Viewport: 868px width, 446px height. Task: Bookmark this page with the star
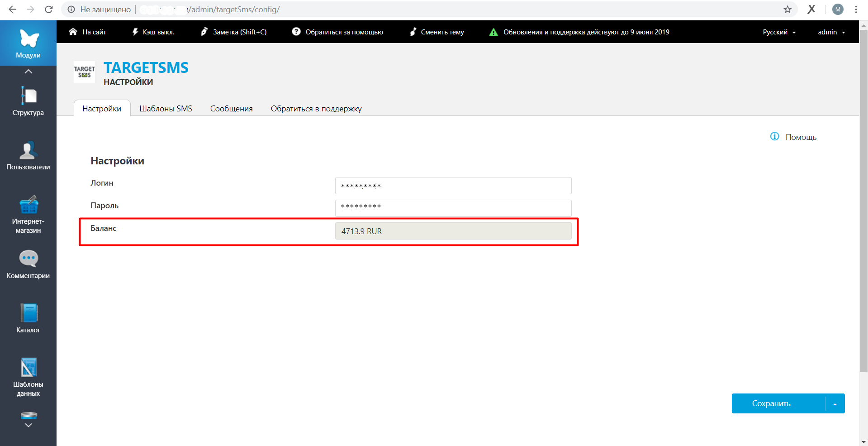[787, 10]
